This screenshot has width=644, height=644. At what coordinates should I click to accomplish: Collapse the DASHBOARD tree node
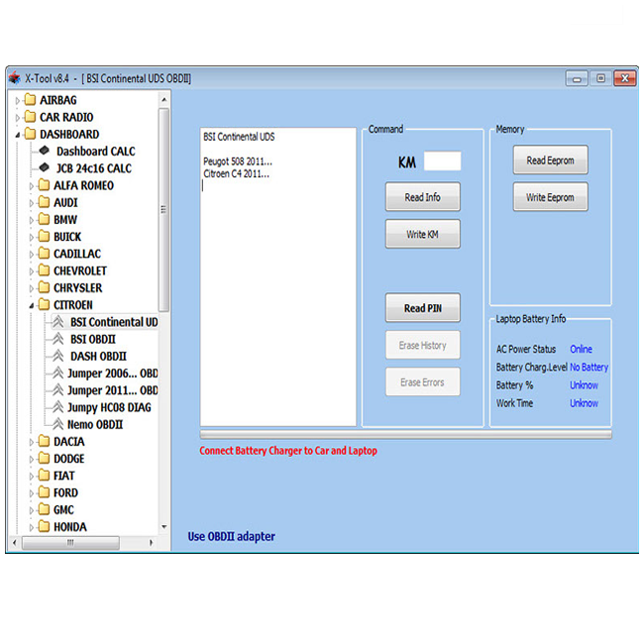[17, 135]
